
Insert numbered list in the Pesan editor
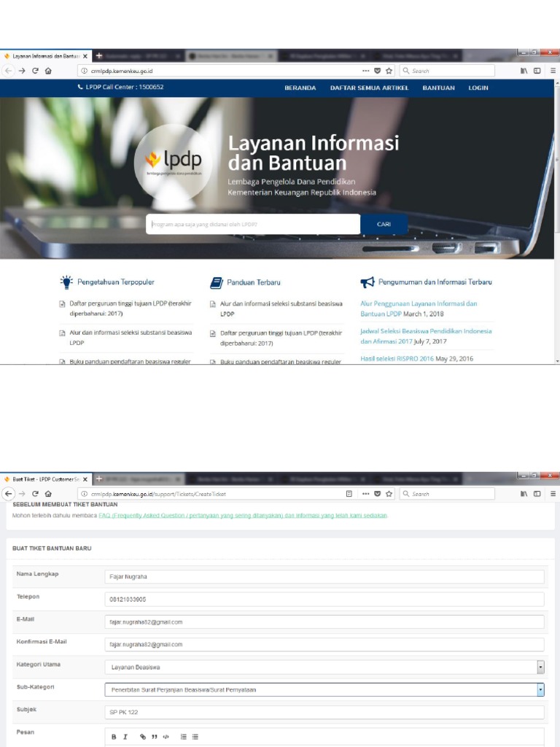183,737
